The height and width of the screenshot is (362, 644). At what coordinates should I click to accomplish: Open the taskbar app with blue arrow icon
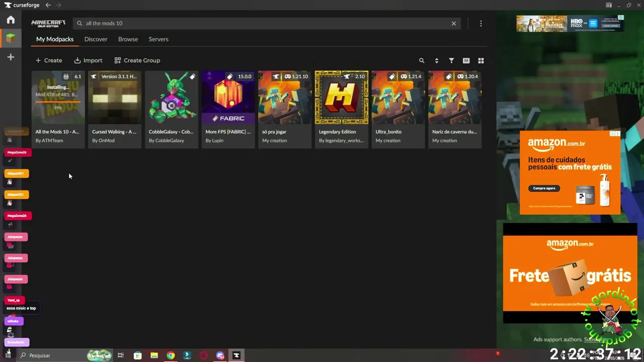coord(187,355)
